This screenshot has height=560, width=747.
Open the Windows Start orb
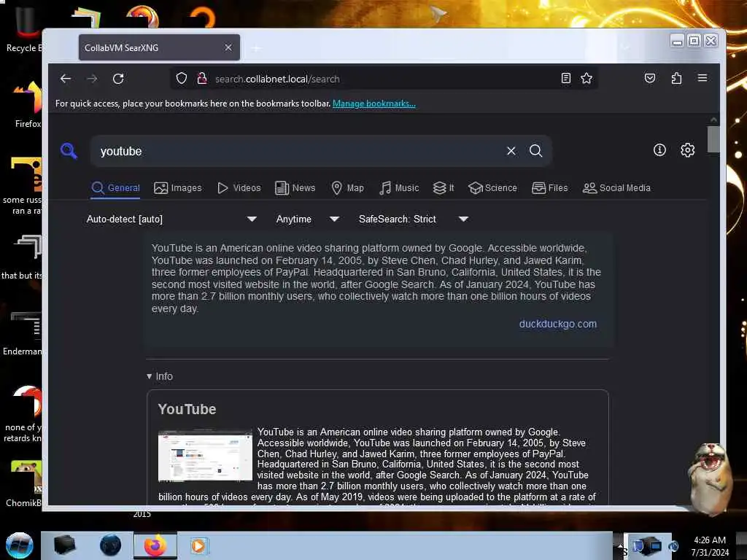(x=19, y=545)
